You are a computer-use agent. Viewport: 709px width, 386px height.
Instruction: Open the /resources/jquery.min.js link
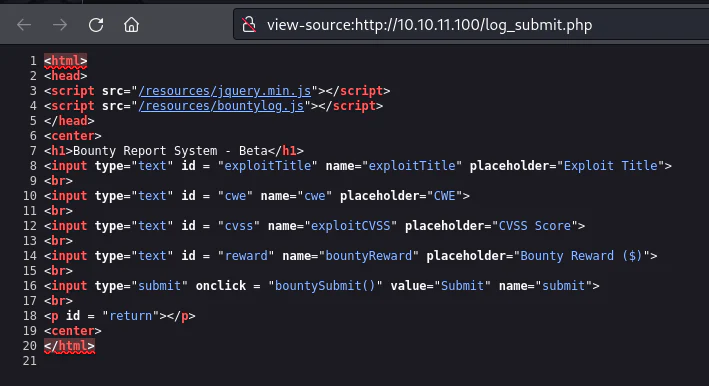(225, 91)
